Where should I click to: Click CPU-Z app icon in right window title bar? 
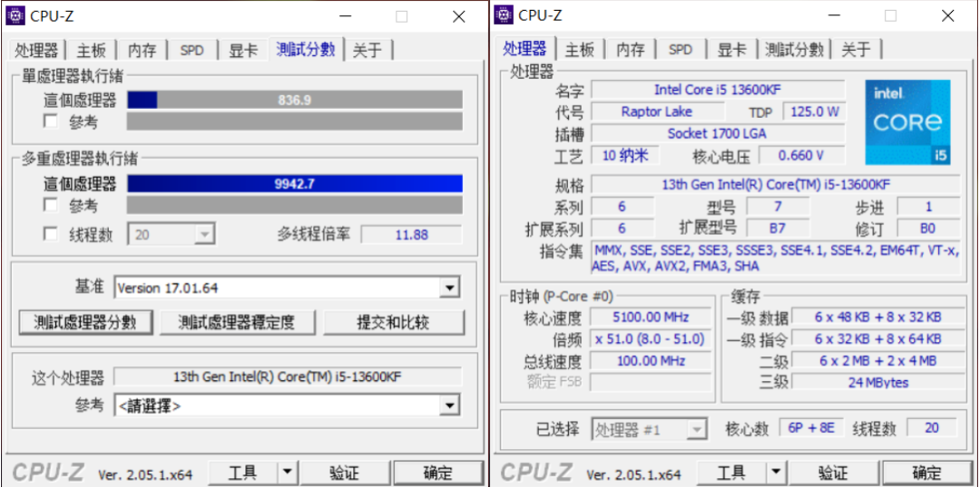coord(504,15)
